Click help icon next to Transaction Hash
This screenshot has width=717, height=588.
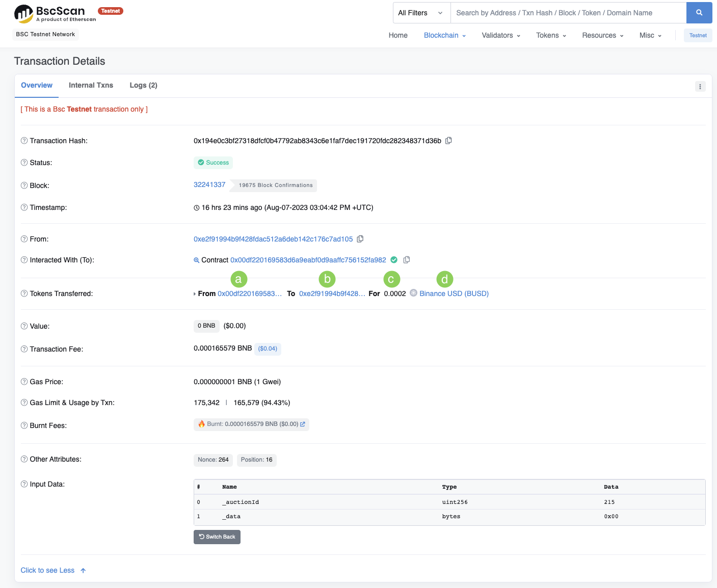pyautogui.click(x=24, y=141)
